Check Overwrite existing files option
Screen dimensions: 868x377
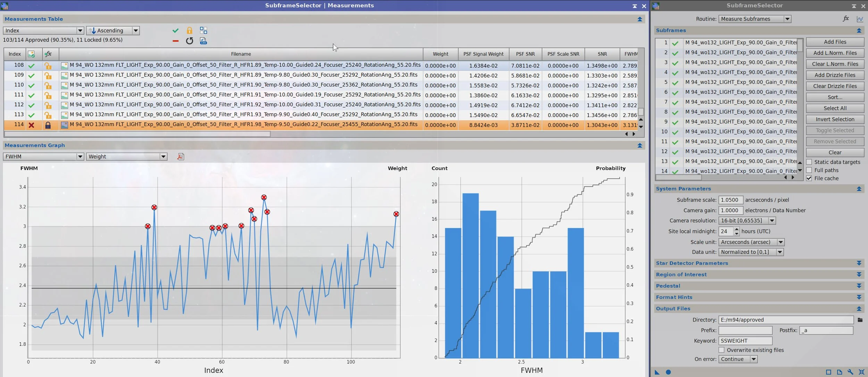(x=721, y=350)
